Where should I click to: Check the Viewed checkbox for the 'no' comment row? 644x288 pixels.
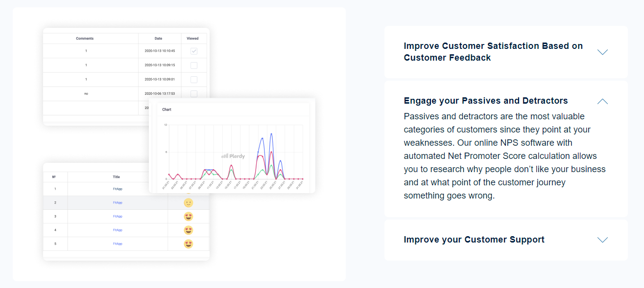click(x=193, y=93)
